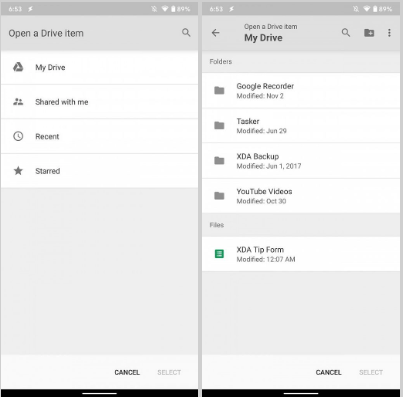Open Shared with me
The image size is (403, 397).
(x=99, y=102)
